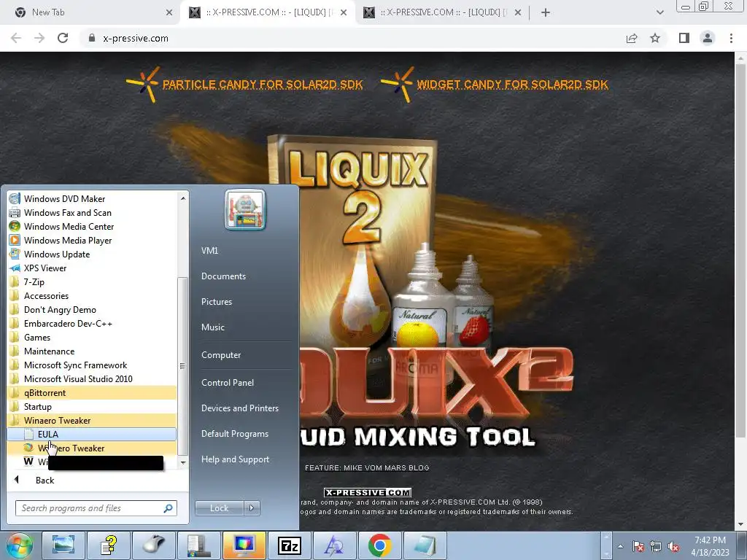Expand the Accessories folder
This screenshot has height=560, width=747.
coord(92,295)
